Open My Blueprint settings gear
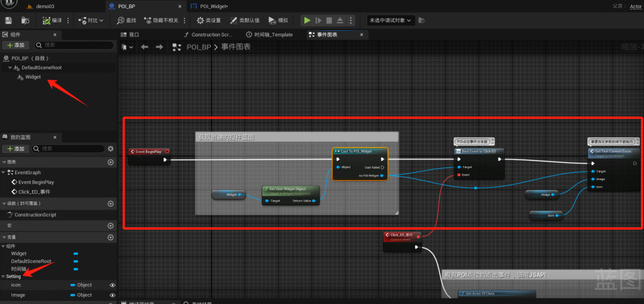Screen dimensions: 644x304 tap(111, 149)
